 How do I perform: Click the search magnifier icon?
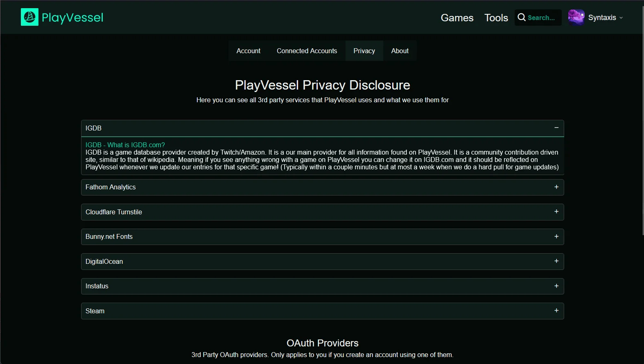[x=521, y=17]
